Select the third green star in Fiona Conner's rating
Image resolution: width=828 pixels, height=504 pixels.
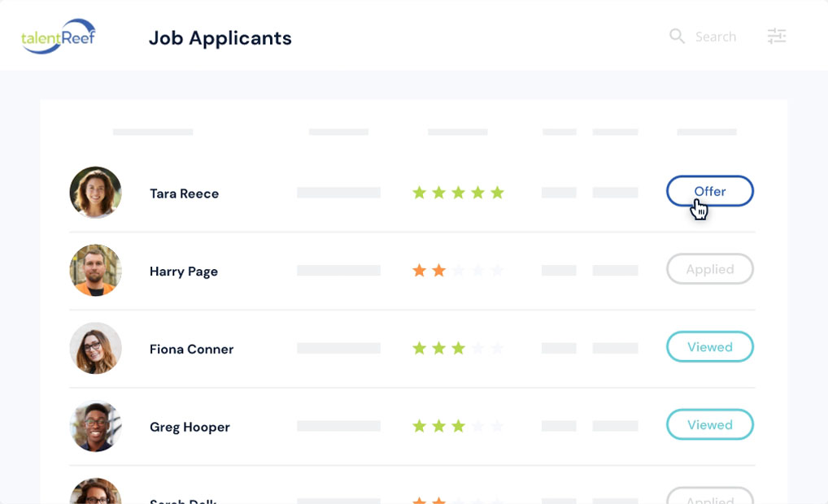coord(459,348)
